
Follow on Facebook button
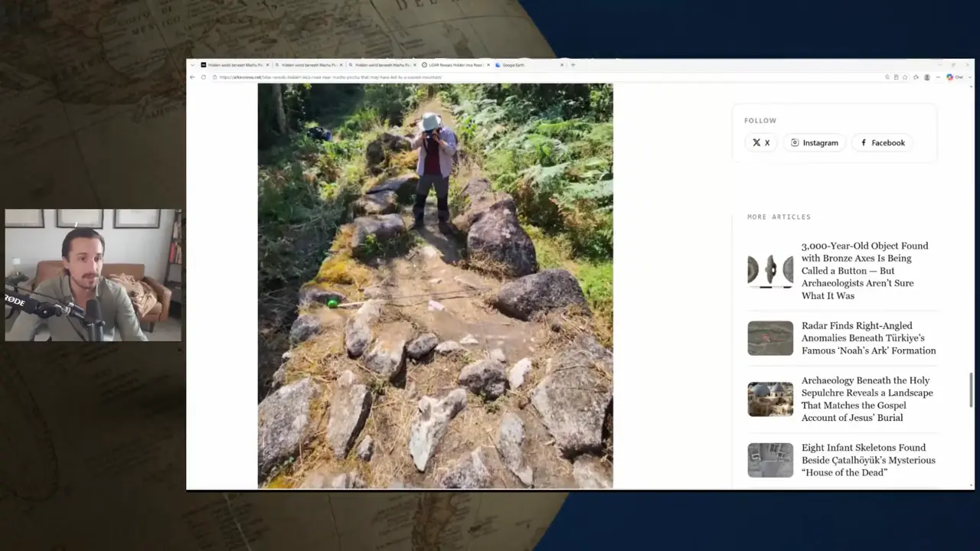coord(882,142)
